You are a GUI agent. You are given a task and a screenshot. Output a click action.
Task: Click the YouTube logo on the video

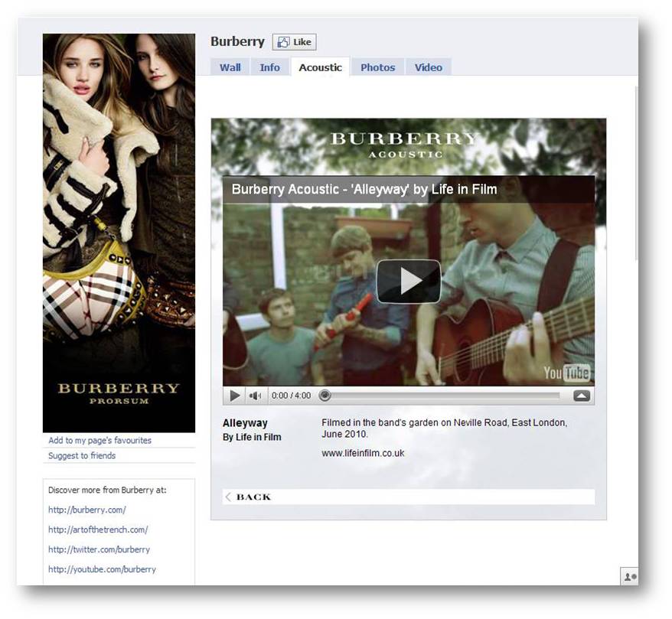566,373
